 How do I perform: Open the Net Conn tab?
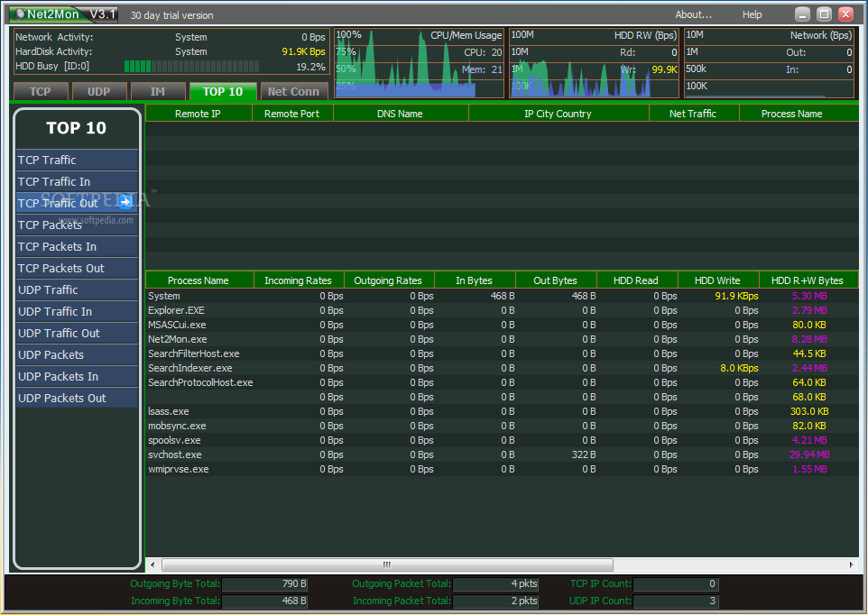293,91
